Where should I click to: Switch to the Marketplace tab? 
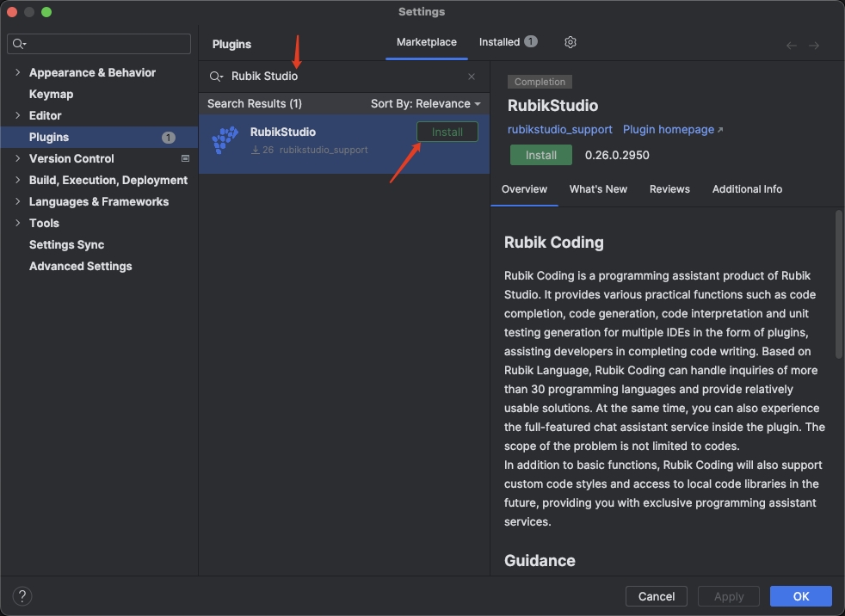click(426, 42)
